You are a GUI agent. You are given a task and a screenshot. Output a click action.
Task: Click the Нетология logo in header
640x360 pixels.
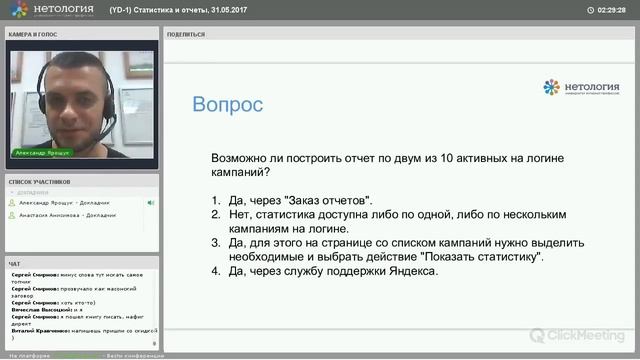pyautogui.click(x=52, y=10)
